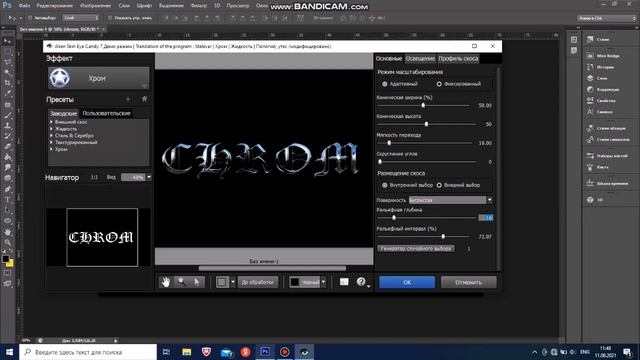Select Photoshop Crop tool
The width and height of the screenshot is (640, 360).
pos(7,83)
